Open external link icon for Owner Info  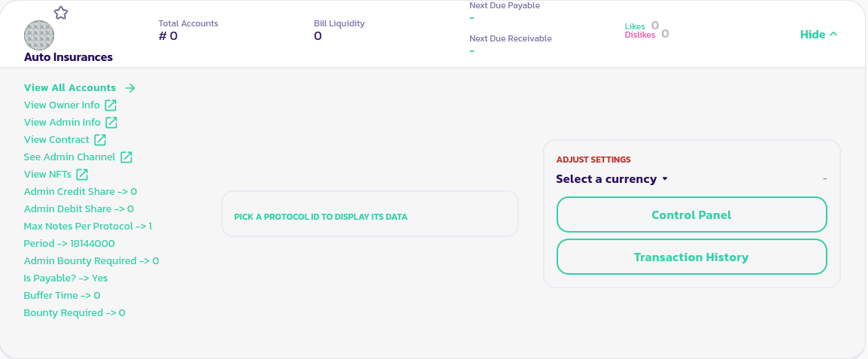coord(111,105)
